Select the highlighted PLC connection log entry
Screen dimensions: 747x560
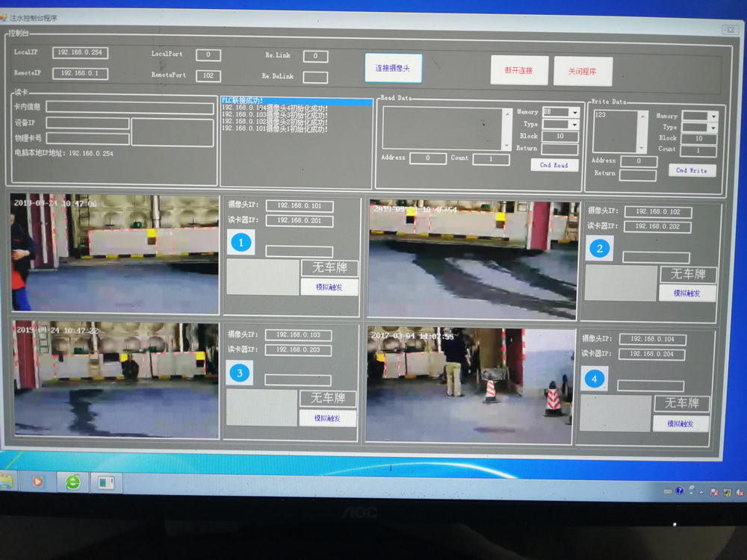296,101
